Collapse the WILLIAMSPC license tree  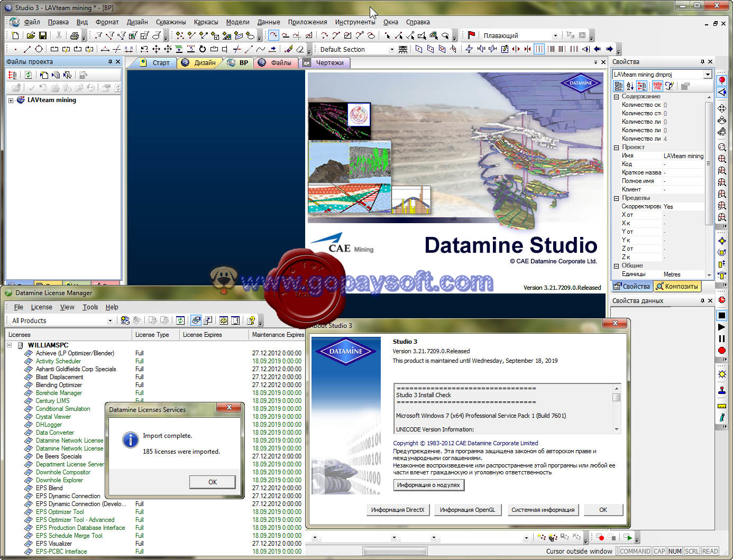(x=8, y=344)
